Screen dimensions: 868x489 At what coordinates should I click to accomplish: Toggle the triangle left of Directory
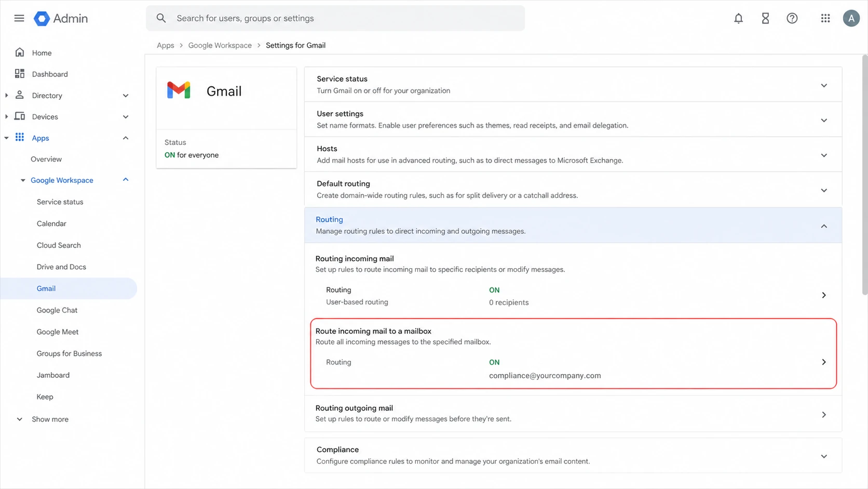pyautogui.click(x=6, y=95)
